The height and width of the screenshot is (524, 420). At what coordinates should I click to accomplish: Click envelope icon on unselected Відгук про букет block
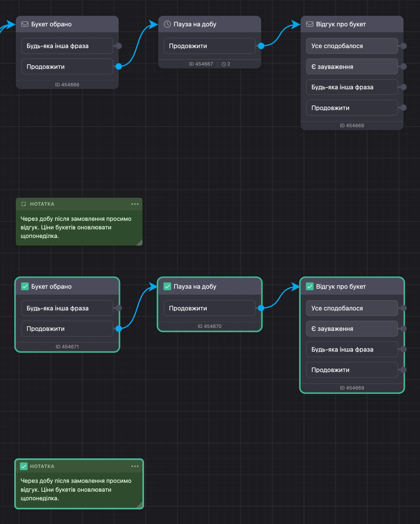pos(310,24)
